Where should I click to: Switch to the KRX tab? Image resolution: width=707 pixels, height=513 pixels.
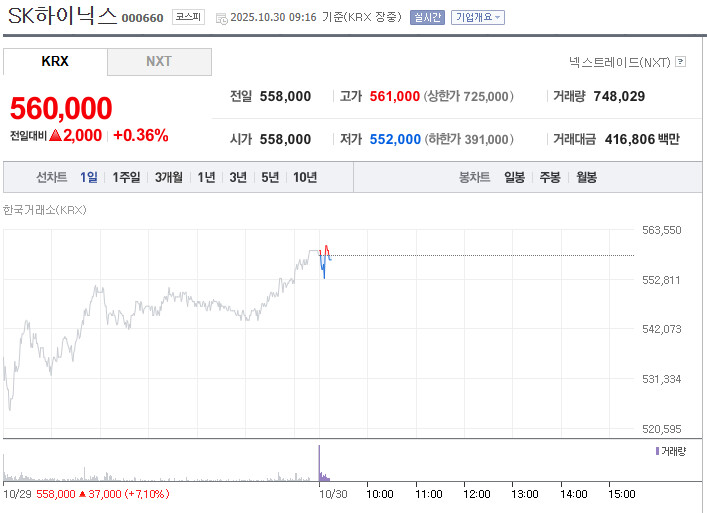tap(55, 61)
